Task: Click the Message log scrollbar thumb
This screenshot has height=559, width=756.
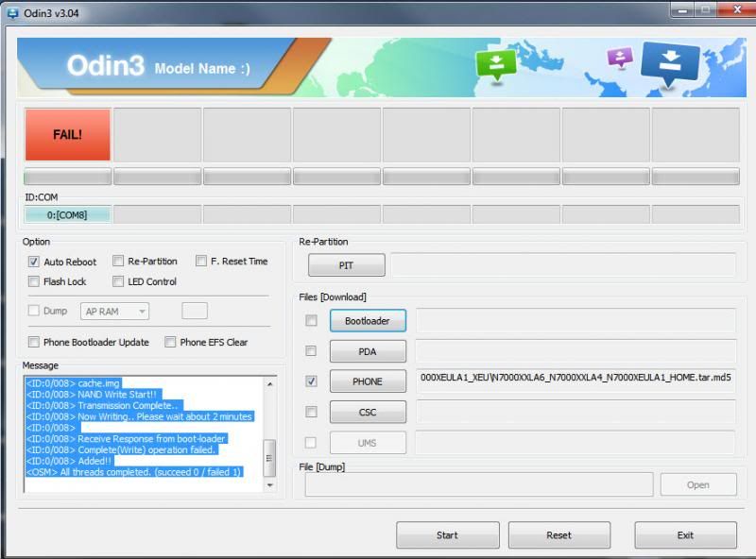Action: click(270, 458)
